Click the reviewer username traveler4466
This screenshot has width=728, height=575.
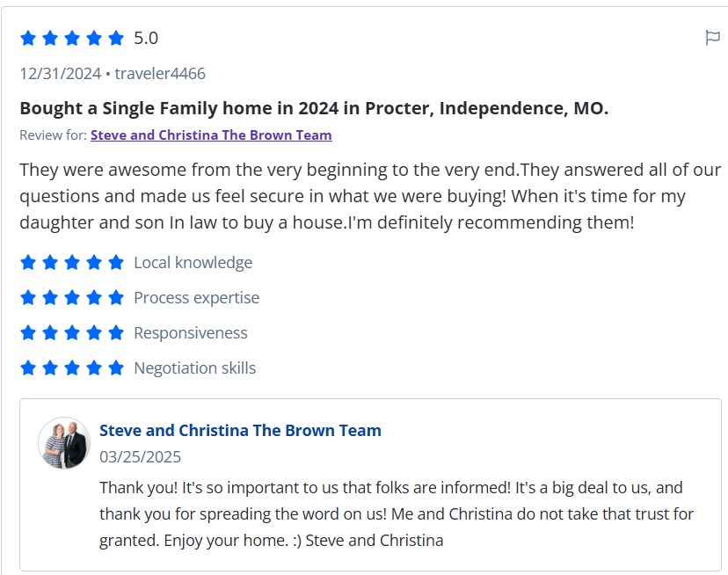(160, 74)
